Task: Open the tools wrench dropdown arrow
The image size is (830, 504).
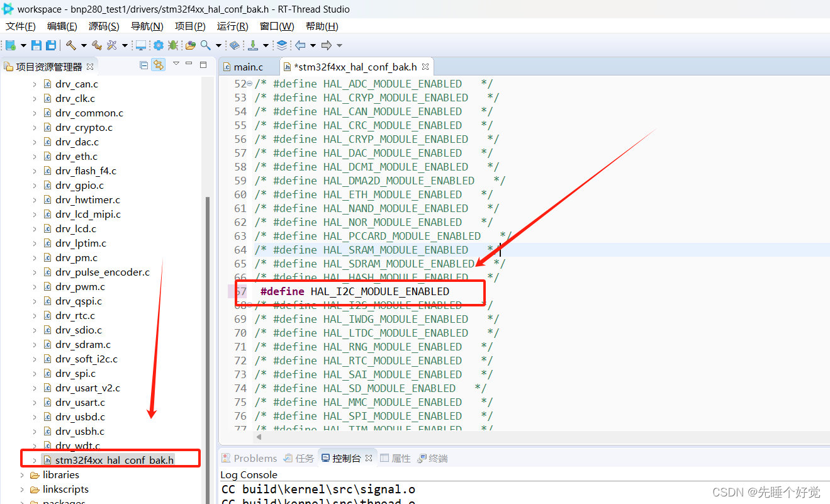Action: tap(125, 45)
